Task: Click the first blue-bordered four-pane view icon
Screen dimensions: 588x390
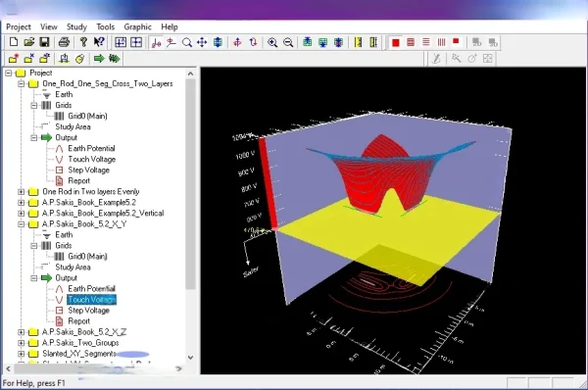Action: [x=121, y=42]
